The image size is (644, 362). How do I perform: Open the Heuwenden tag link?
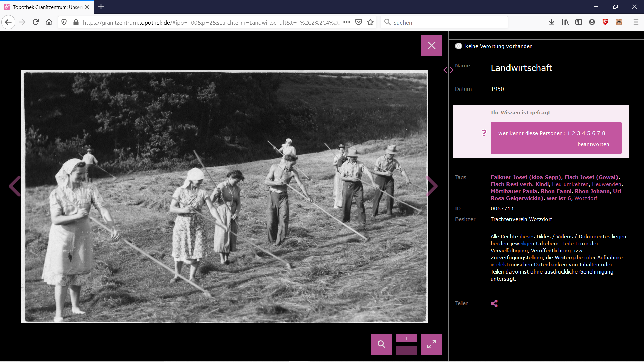606,184
